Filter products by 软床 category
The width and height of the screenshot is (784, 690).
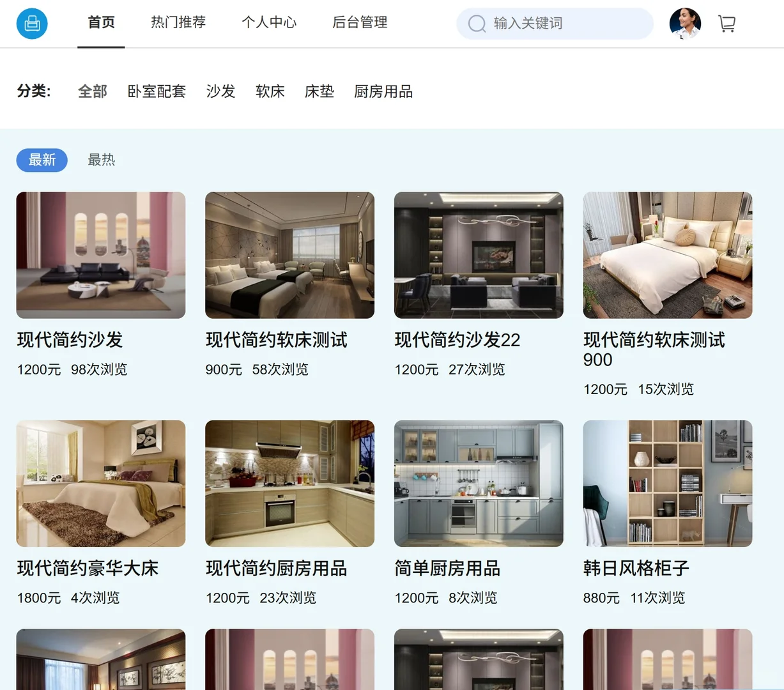point(270,91)
